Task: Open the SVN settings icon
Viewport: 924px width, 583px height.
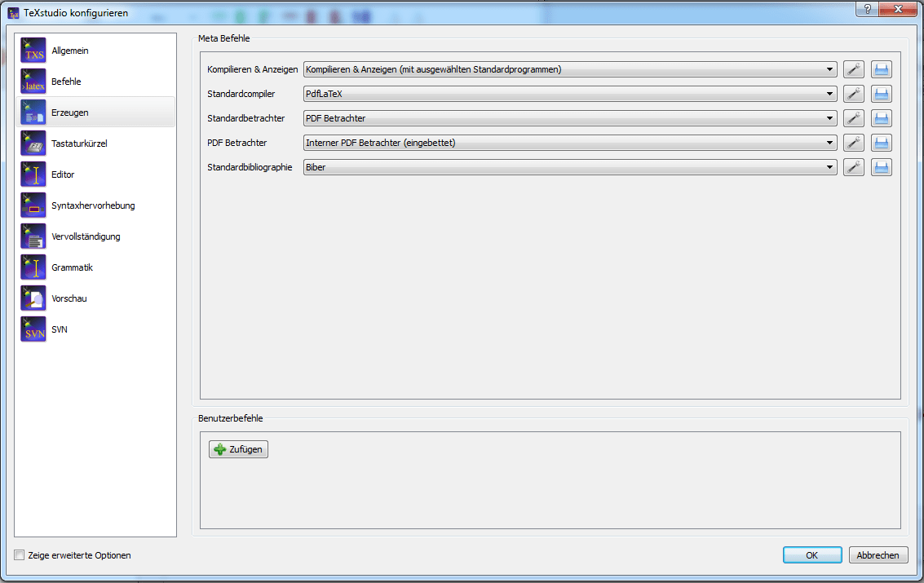Action: click(33, 329)
